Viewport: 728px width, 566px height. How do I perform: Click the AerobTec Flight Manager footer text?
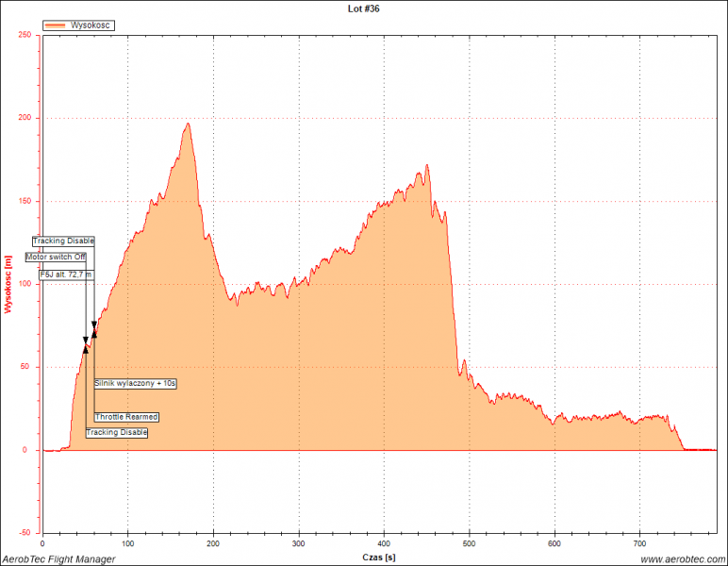click(x=58, y=559)
